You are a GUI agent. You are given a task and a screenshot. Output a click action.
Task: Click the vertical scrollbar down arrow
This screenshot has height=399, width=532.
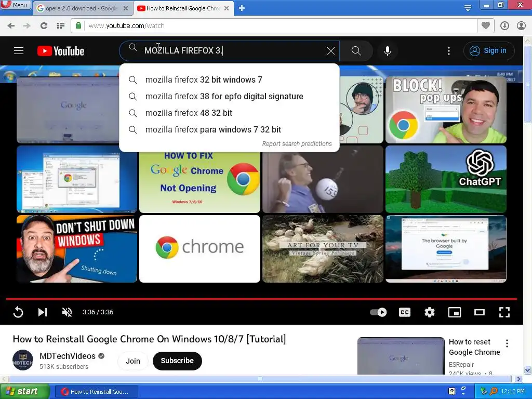pos(527,370)
